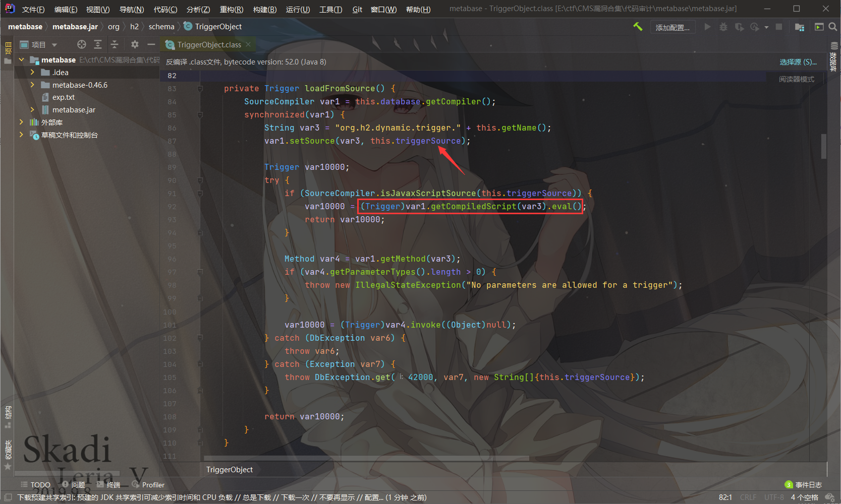Open the 问题 tool window
Viewport: 841px width, 504px height.
pyautogui.click(x=74, y=485)
